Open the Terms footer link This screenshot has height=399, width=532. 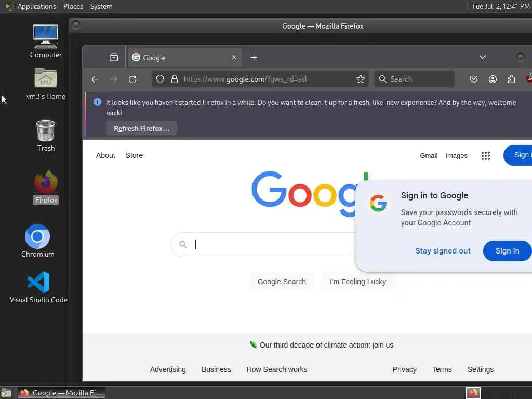(442, 369)
